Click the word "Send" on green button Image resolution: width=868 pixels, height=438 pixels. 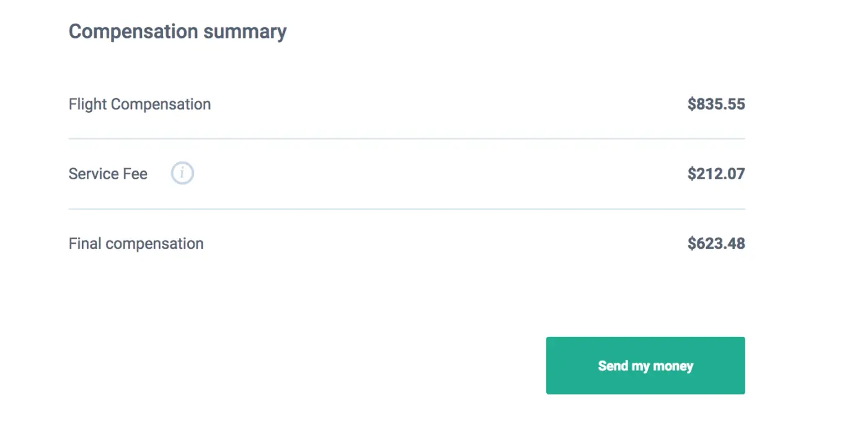[613, 365]
